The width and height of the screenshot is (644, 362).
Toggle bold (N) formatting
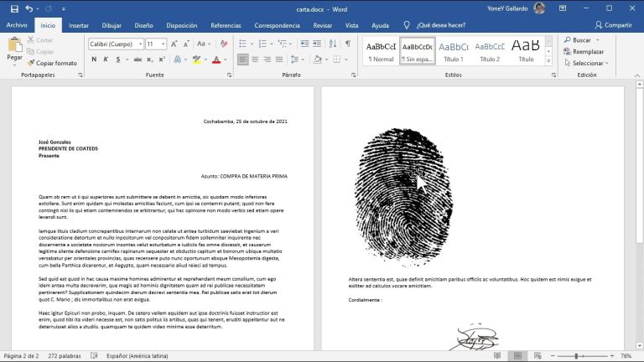coord(94,59)
